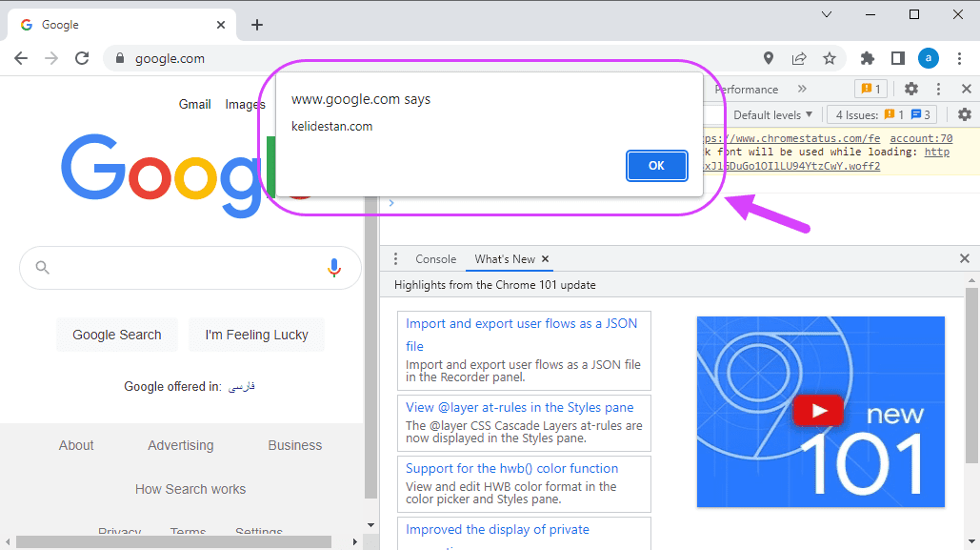The image size is (980, 550).
Task: Reload the google.com page
Action: pyautogui.click(x=82, y=58)
